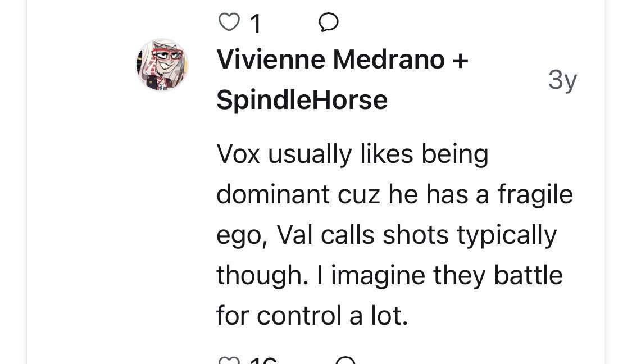
Task: Click the word "Val" in the comment
Action: (x=295, y=235)
